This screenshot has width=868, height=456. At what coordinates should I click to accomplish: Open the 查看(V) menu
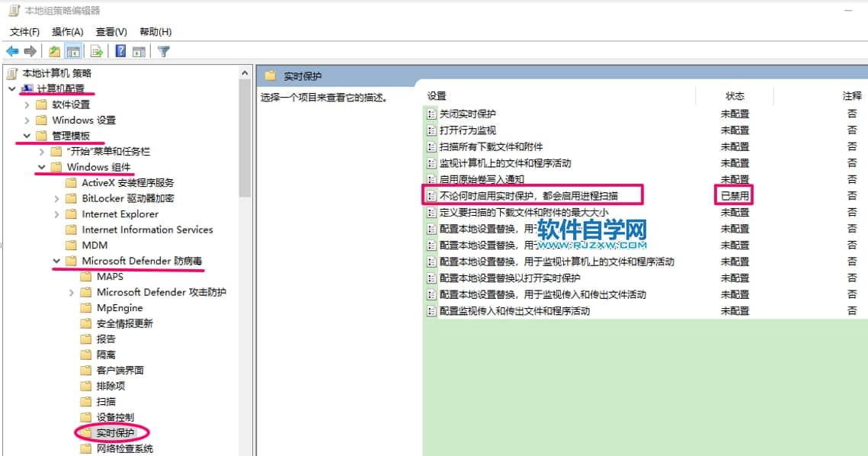pyautogui.click(x=111, y=31)
